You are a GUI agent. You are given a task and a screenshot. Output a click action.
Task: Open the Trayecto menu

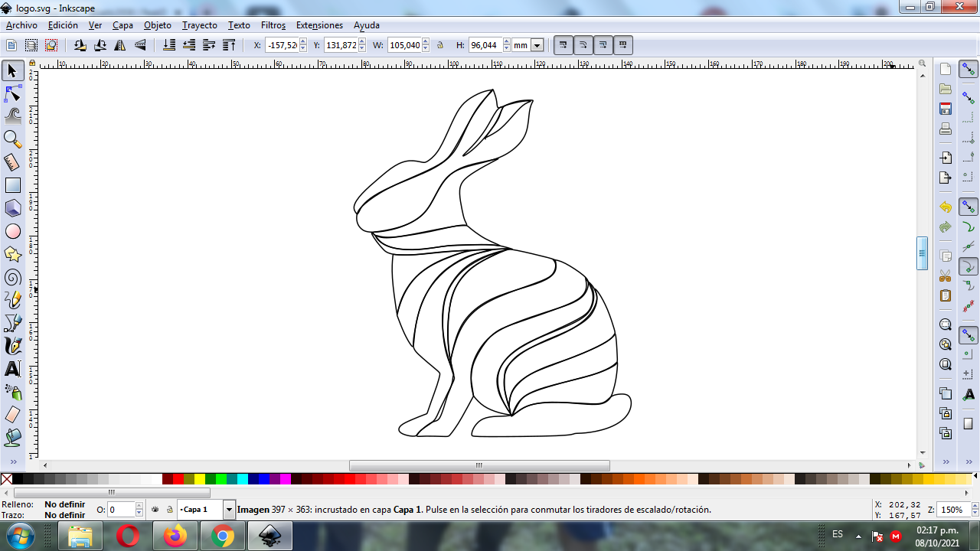[x=200, y=25]
